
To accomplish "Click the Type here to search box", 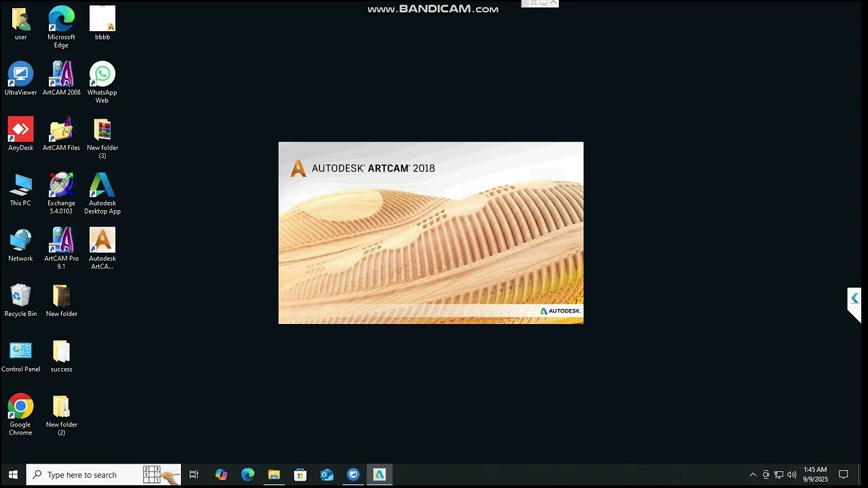I will [104, 474].
